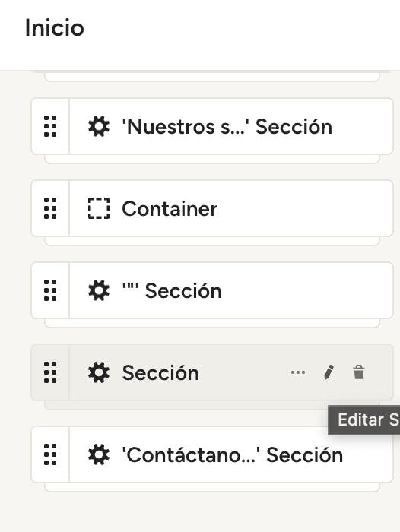
Task: Select the Container item in the list
Action: point(212,208)
